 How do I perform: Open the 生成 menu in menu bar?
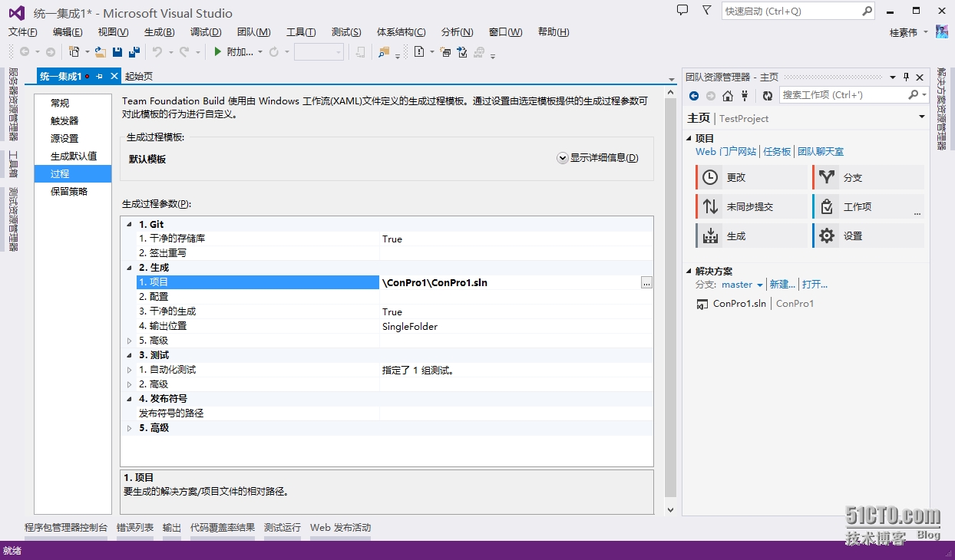coord(159,32)
